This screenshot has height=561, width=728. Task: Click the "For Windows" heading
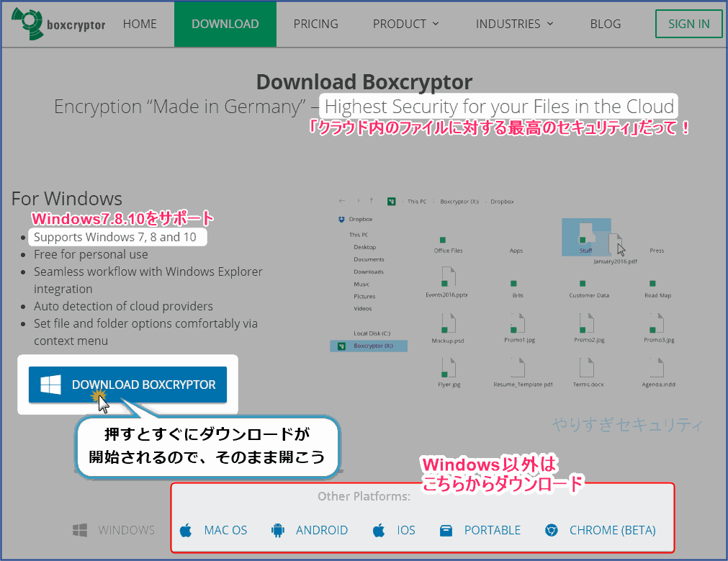(66, 198)
